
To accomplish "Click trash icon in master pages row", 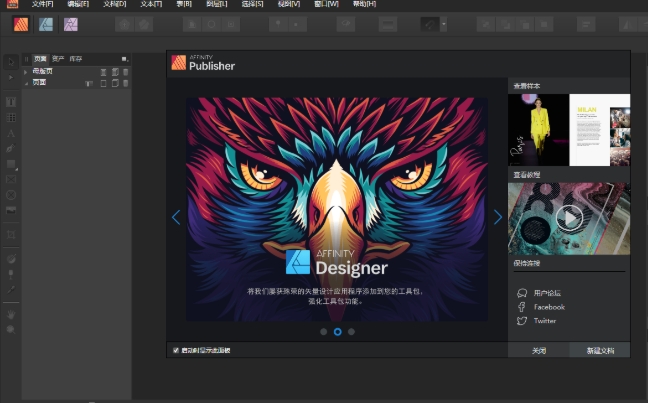I will [x=126, y=72].
